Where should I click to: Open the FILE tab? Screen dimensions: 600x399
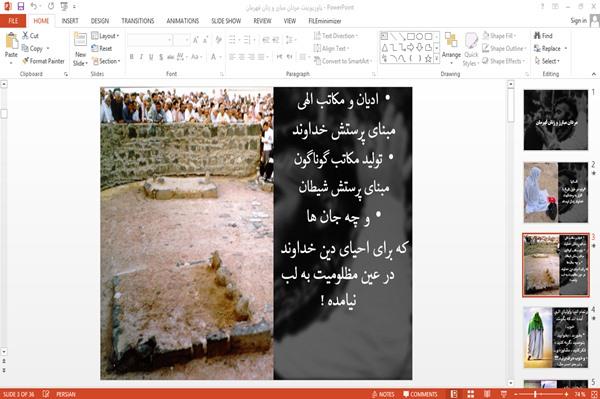point(13,21)
